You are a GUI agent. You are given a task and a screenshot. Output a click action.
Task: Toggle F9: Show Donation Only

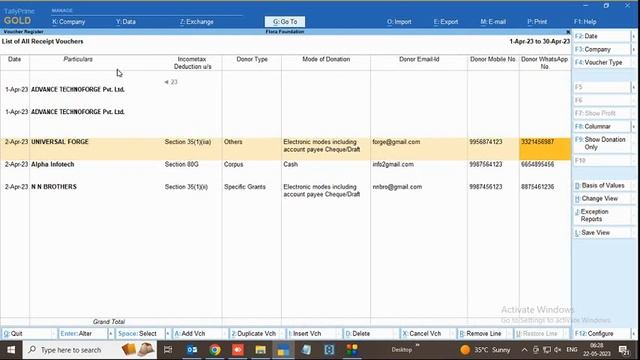pyautogui.click(x=602, y=143)
